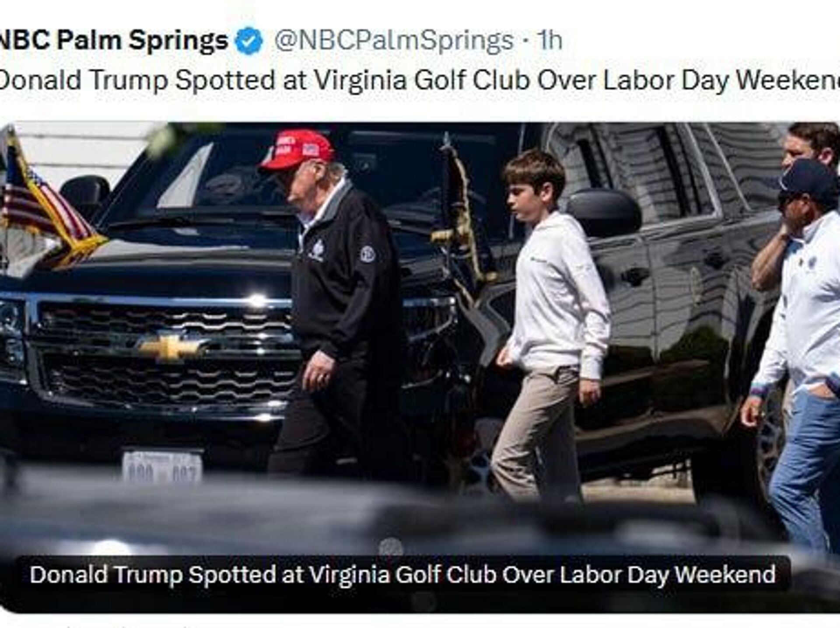The height and width of the screenshot is (628, 840).
Task: Click the blue verified badge icon
Action: 249,41
